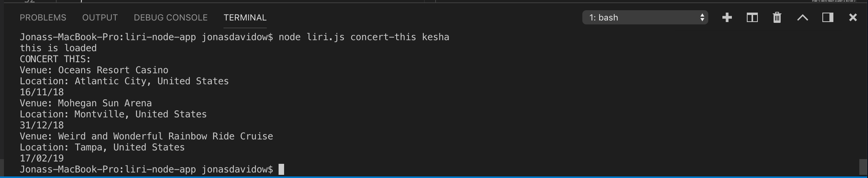Maximize panel with up chevron
This screenshot has width=868, height=178.
pos(802,18)
